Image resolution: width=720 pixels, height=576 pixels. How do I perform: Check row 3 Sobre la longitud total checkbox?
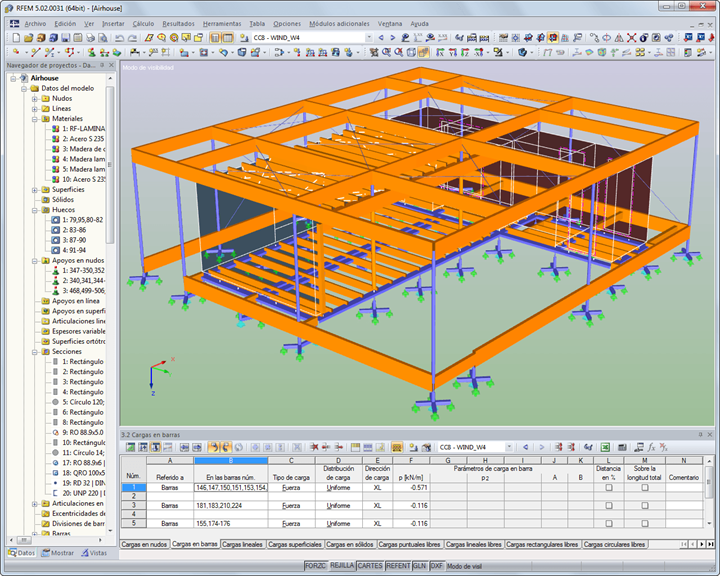tap(645, 505)
